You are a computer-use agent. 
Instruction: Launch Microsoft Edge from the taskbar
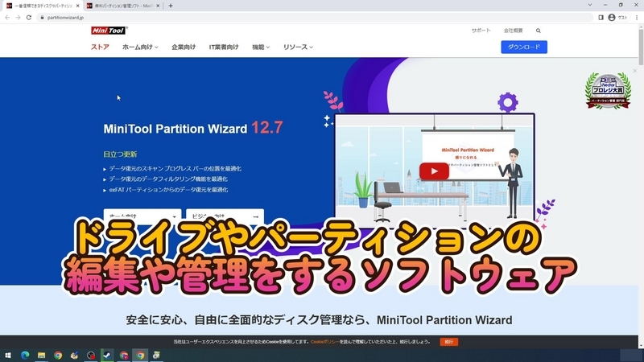point(25,356)
